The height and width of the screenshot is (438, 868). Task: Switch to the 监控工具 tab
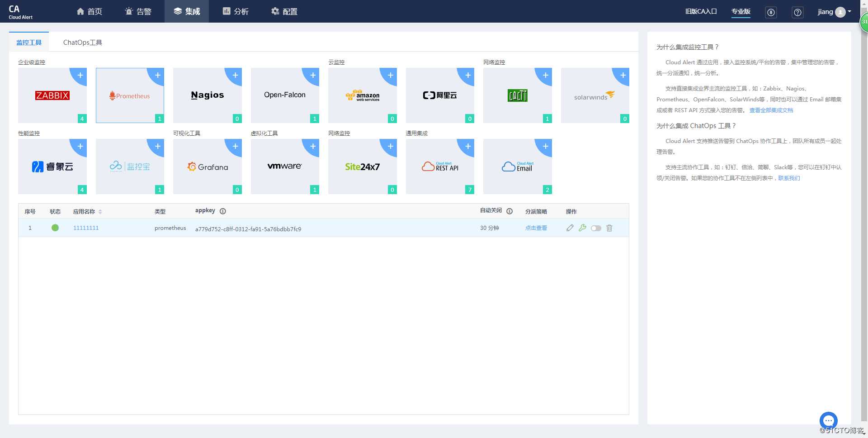click(29, 42)
